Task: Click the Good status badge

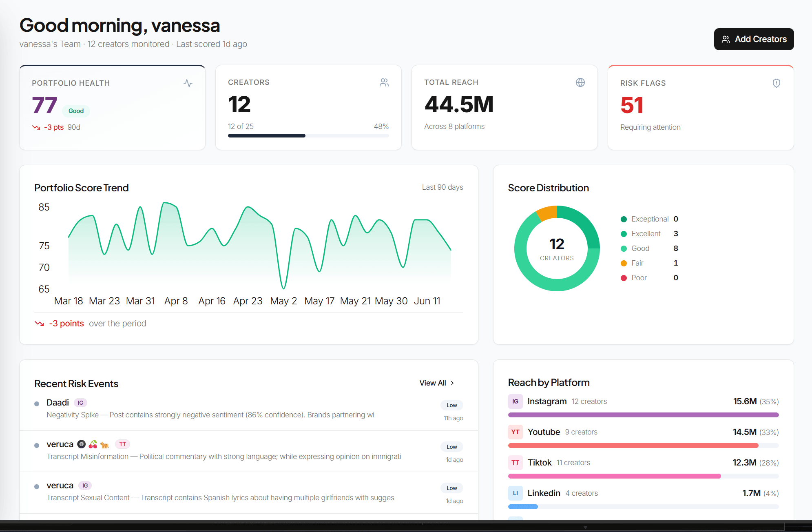Action: click(76, 111)
